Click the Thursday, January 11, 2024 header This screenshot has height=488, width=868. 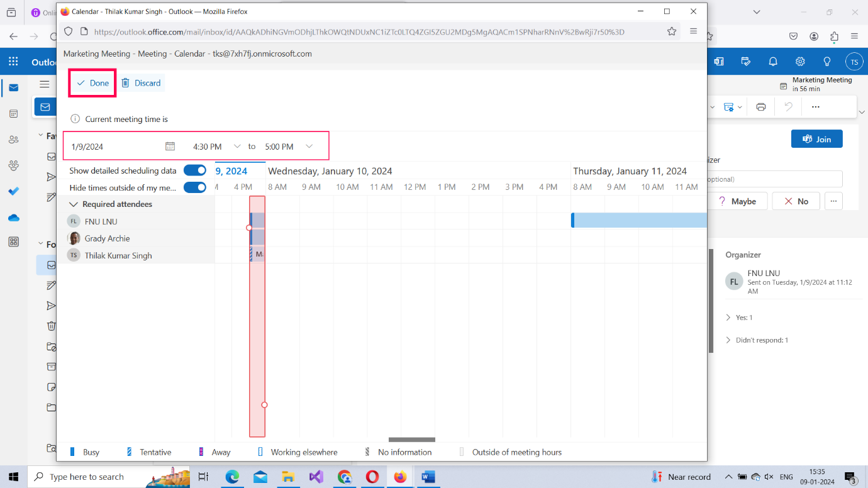(x=630, y=171)
